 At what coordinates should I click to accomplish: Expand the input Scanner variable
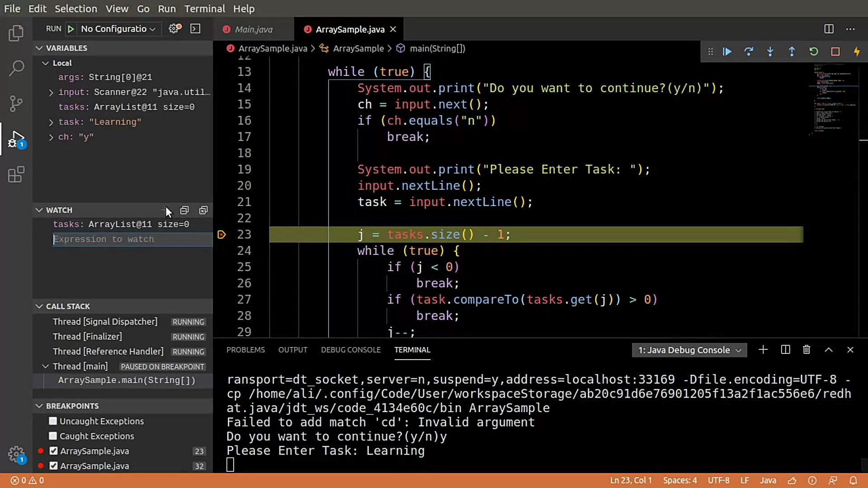coord(51,92)
